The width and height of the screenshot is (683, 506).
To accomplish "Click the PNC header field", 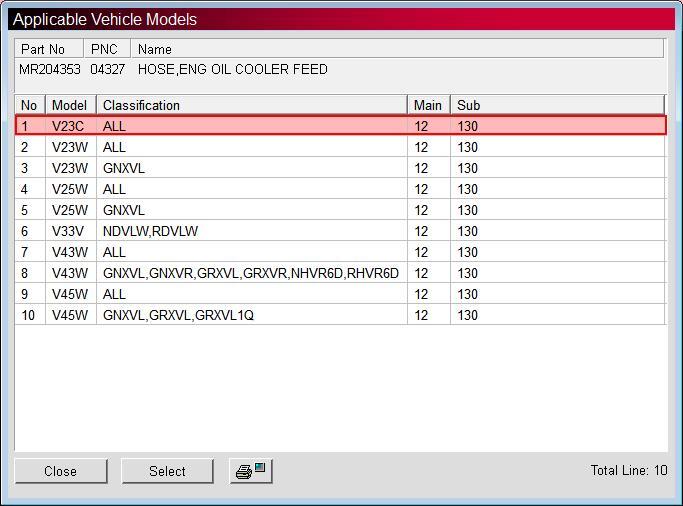I will click(x=107, y=49).
